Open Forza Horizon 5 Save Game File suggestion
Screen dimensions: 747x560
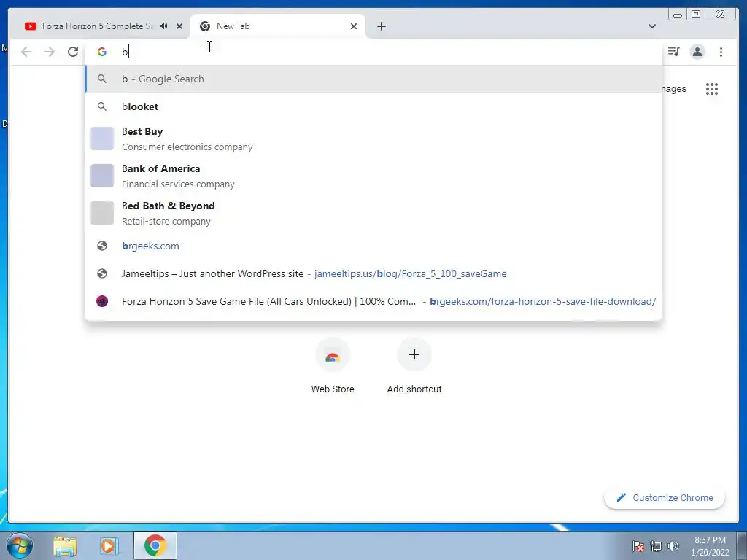pyautogui.click(x=373, y=301)
